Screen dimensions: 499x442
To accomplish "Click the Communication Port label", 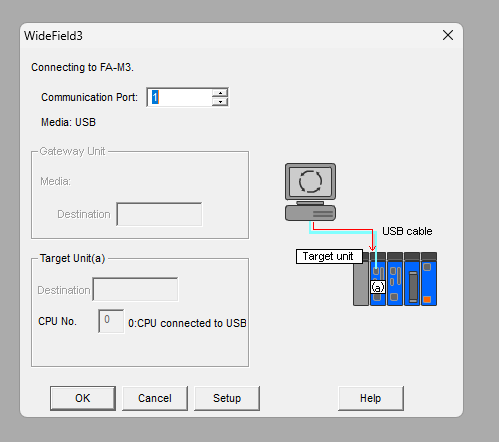I will pos(89,97).
